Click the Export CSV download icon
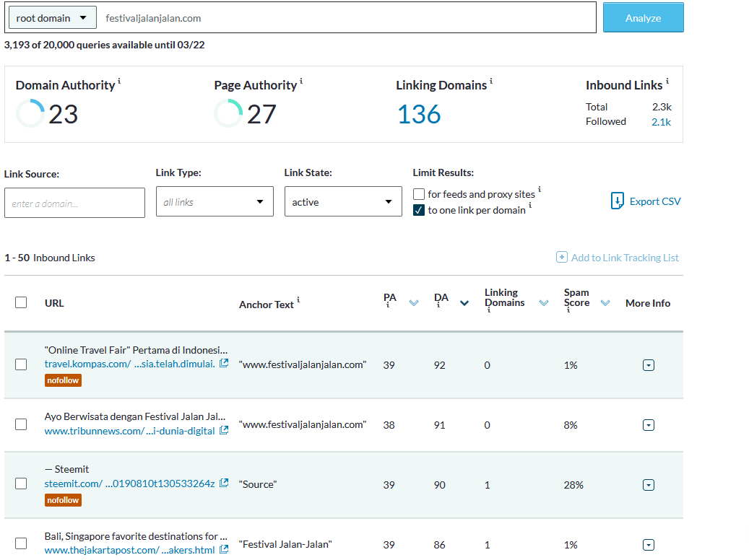 coord(617,201)
